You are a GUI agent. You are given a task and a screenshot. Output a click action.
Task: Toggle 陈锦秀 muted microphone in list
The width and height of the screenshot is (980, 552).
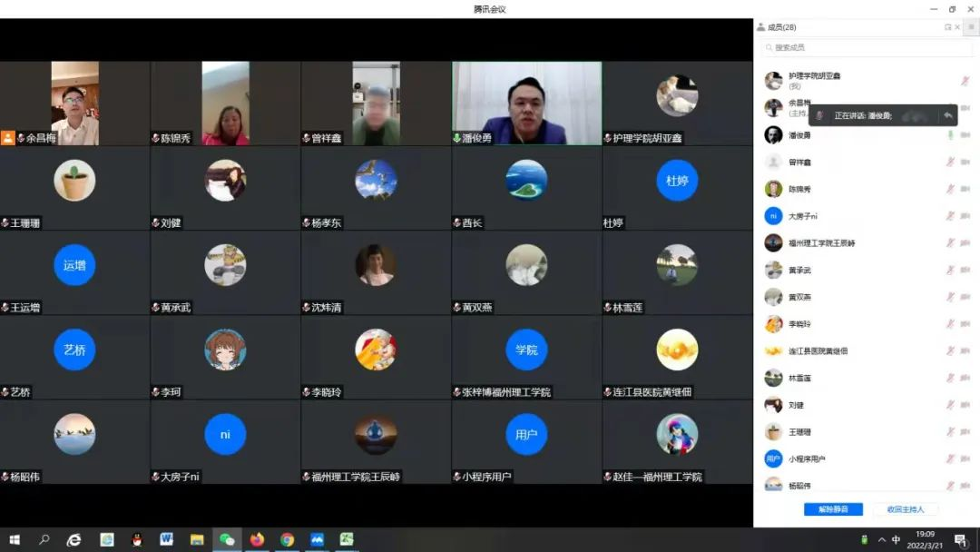point(950,189)
